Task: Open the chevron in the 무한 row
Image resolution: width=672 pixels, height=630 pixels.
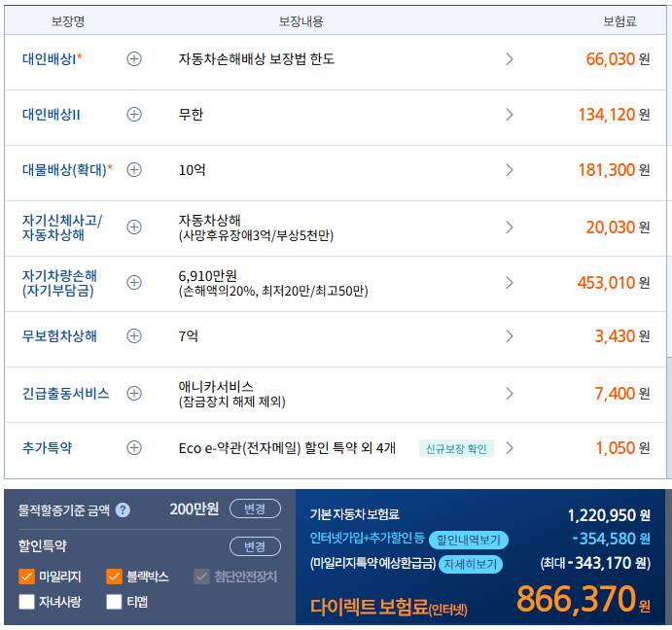Action: coord(510,115)
